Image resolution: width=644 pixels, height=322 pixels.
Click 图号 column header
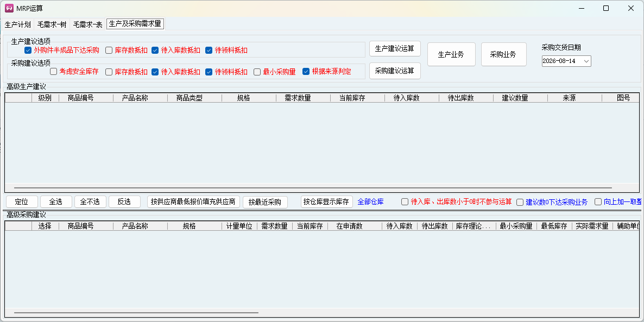pyautogui.click(x=621, y=98)
